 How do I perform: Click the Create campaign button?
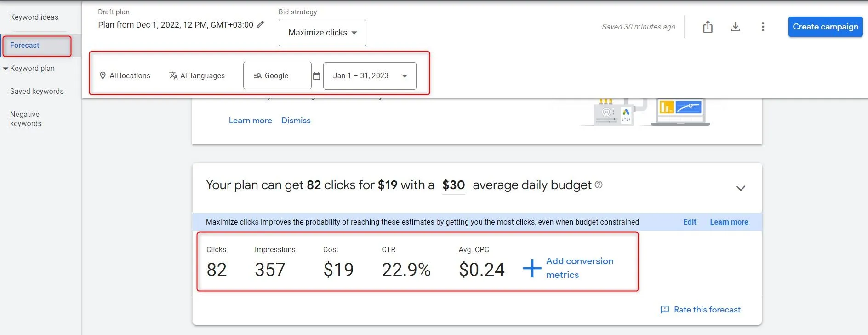point(825,27)
